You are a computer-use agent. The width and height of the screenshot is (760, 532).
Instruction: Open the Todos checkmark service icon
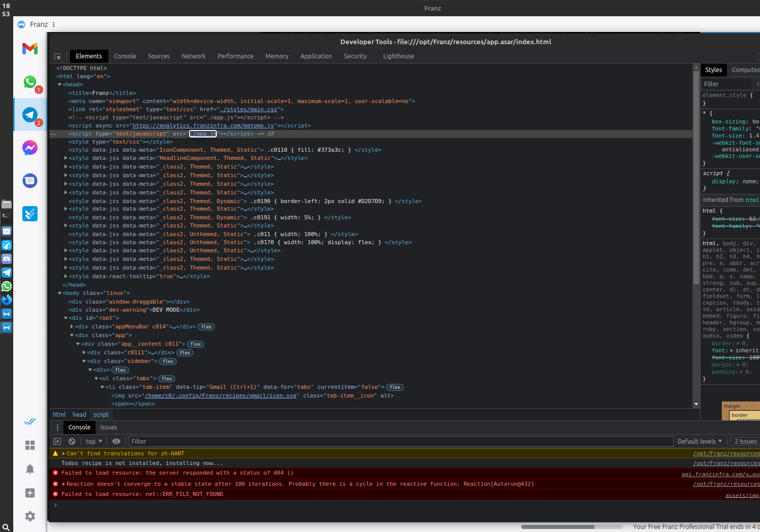pos(30,214)
